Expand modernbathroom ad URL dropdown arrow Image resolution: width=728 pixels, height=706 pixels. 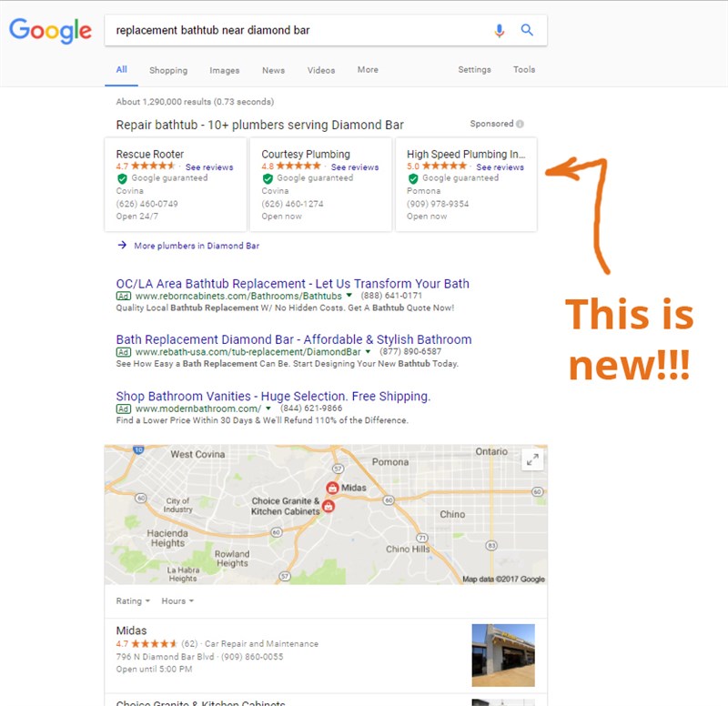click(x=268, y=408)
